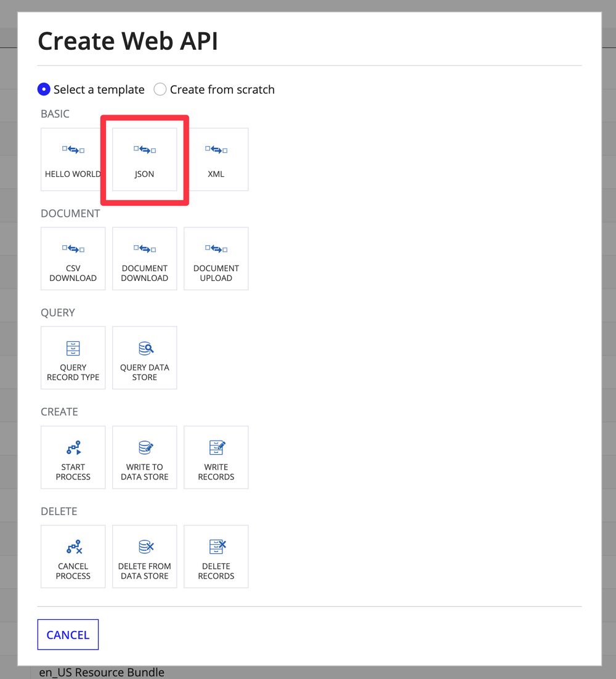The image size is (616, 679).
Task: Select the START PROCESS template
Action: point(73,457)
